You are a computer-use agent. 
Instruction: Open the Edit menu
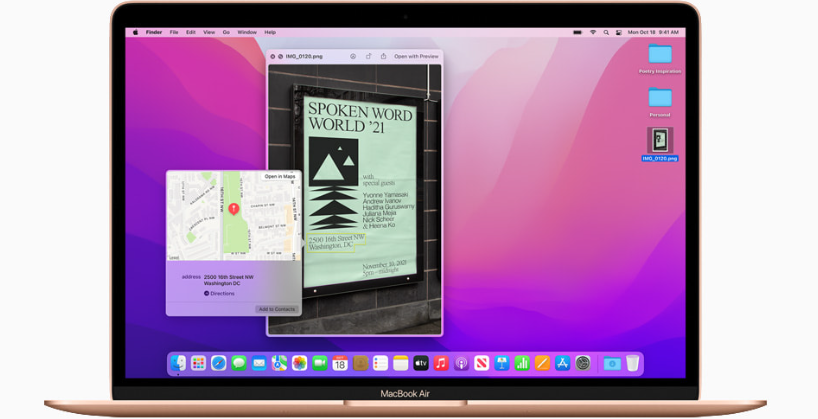pos(191,32)
